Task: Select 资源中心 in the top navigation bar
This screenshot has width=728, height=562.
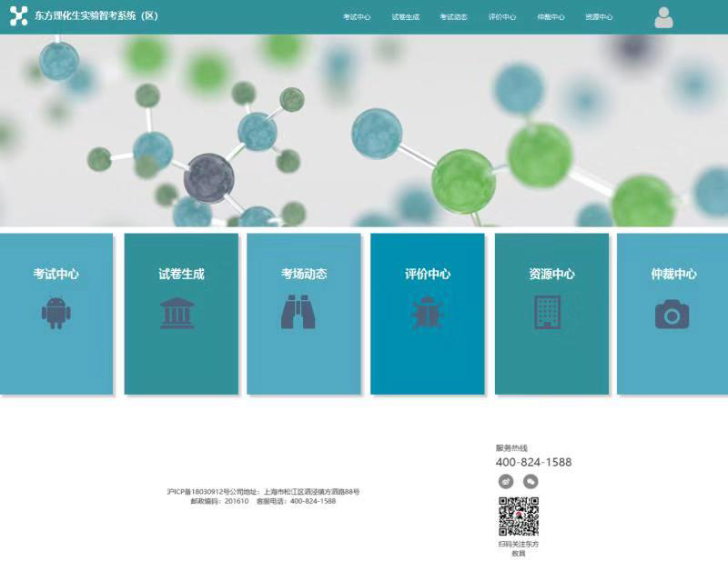Action: pyautogui.click(x=599, y=17)
